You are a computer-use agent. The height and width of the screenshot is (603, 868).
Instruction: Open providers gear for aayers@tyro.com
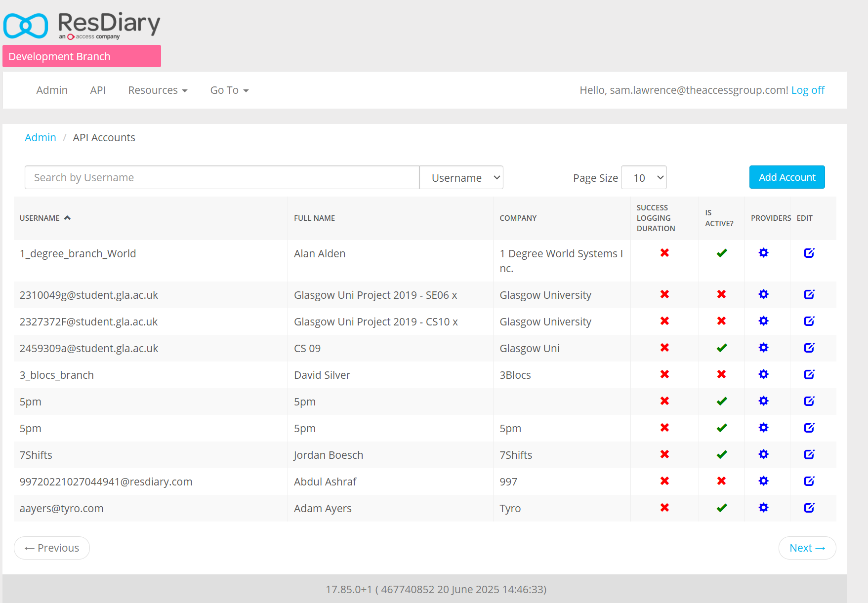763,508
